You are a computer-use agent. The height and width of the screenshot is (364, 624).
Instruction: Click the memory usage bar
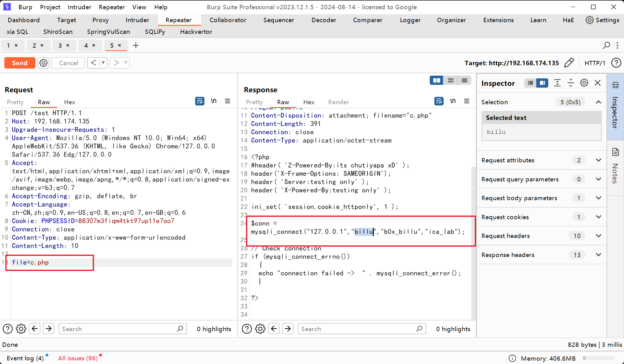pos(598,358)
